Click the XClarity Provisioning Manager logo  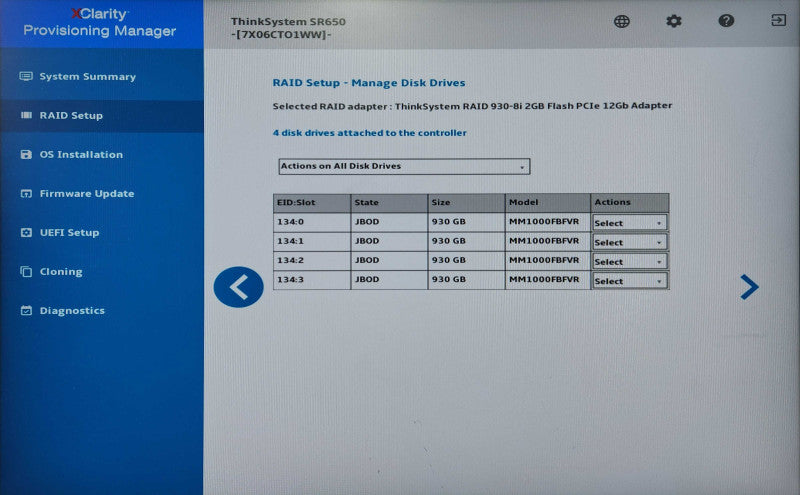(x=100, y=22)
